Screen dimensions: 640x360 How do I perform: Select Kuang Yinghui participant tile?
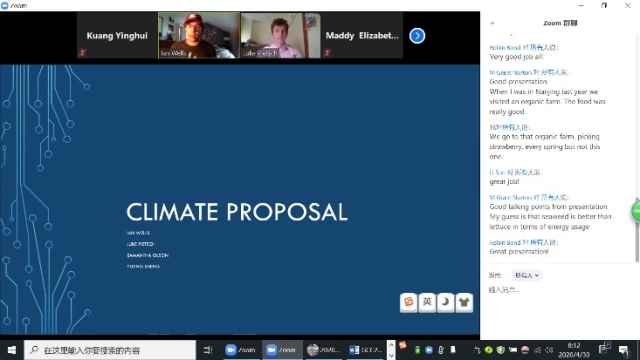point(117,36)
